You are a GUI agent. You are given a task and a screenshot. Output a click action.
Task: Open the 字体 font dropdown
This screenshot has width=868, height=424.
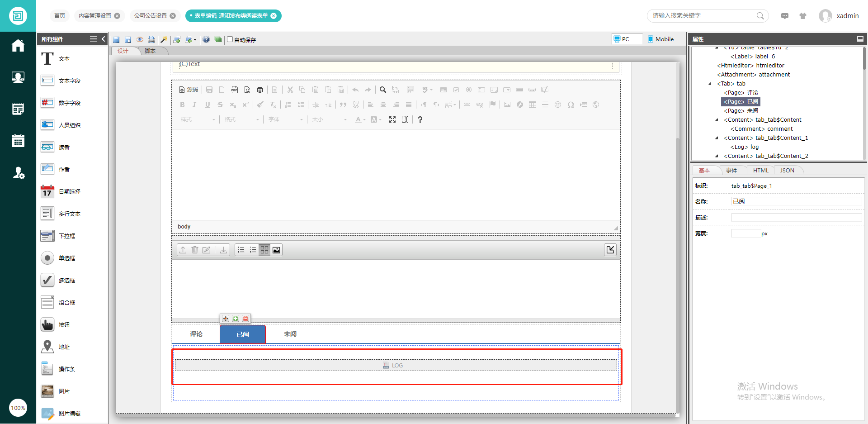[286, 119]
